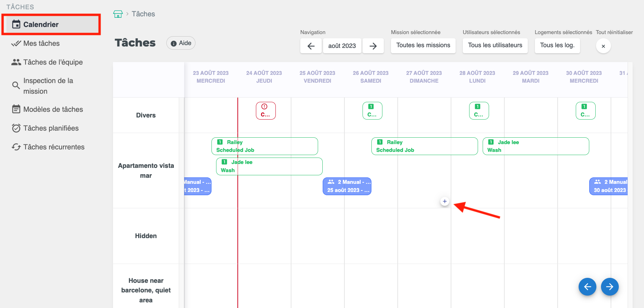This screenshot has width=644, height=308.
Task: Open Toutes les missions dropdown
Action: 423,45
